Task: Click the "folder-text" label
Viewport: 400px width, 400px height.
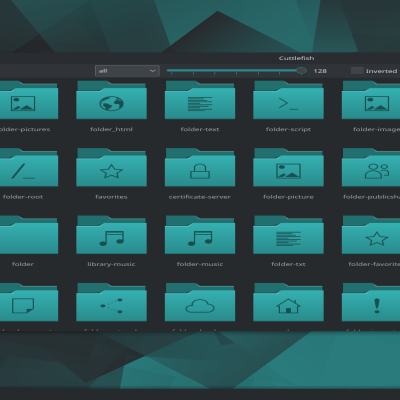Action: tap(200, 129)
